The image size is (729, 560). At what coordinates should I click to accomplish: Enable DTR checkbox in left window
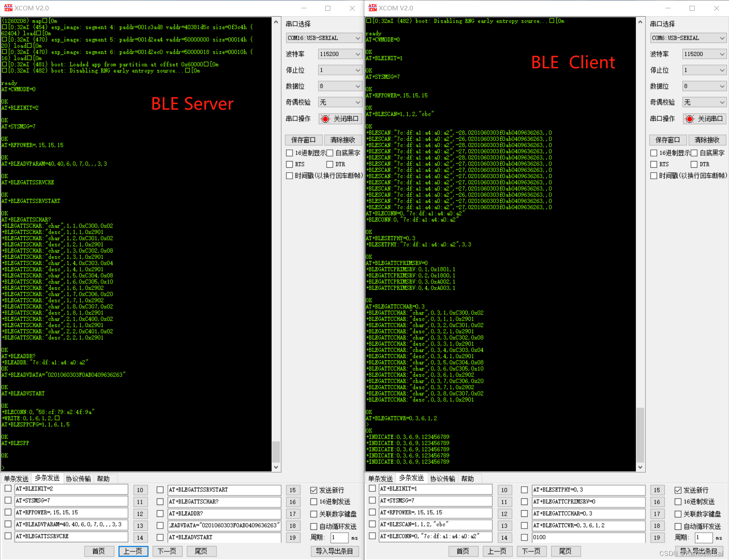point(330,164)
